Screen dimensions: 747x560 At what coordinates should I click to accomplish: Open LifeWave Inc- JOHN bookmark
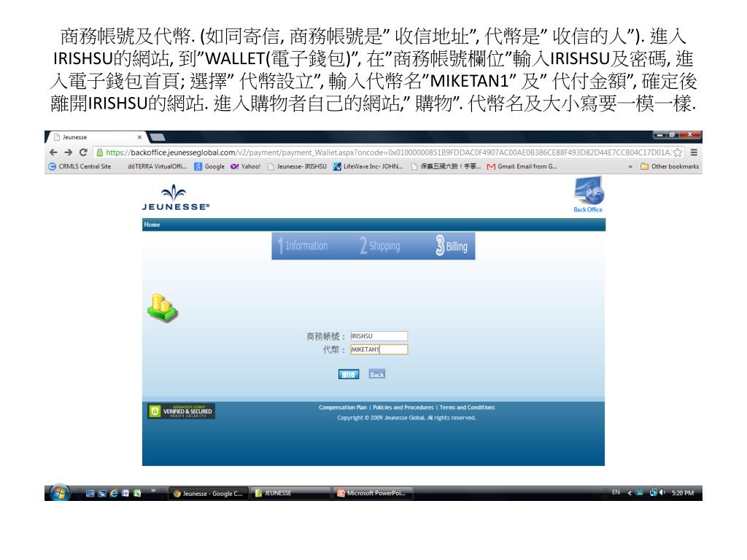pos(368,166)
